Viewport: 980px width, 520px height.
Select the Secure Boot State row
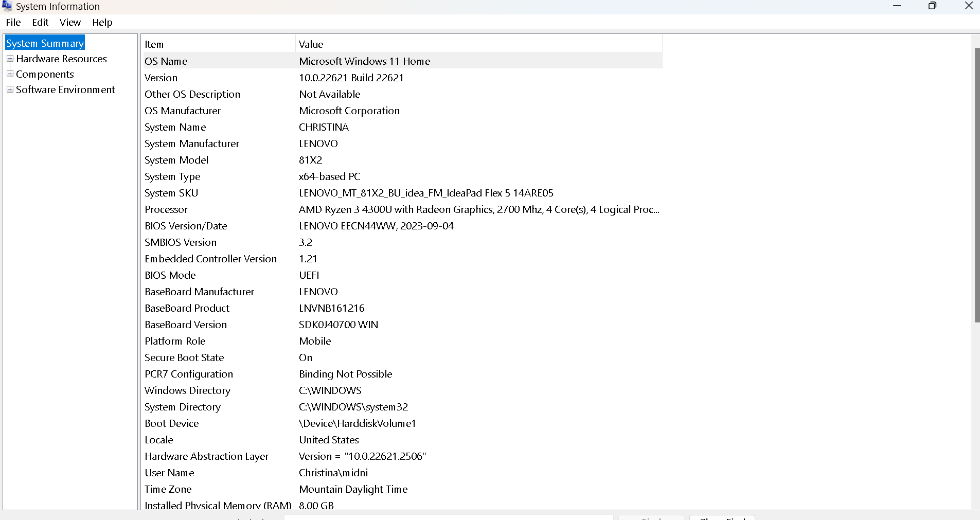point(402,357)
